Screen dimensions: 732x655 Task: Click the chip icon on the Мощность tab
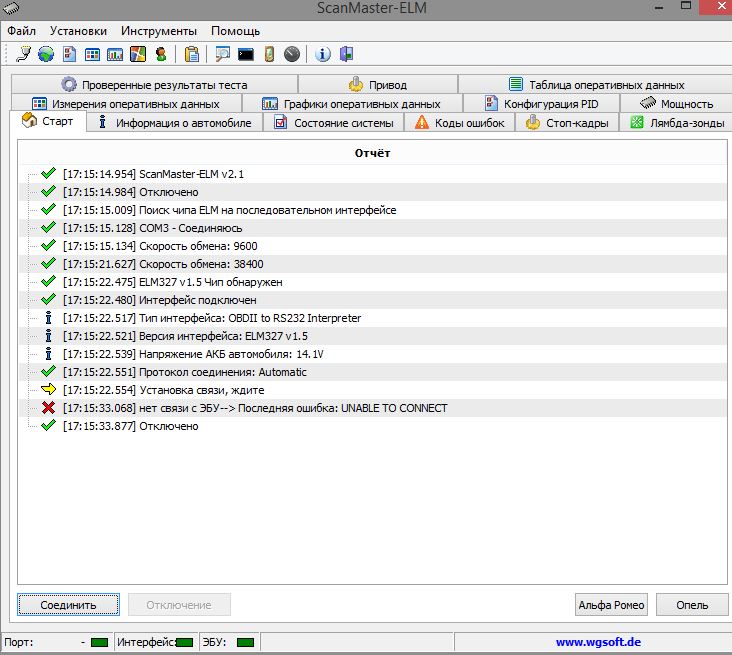coord(648,103)
